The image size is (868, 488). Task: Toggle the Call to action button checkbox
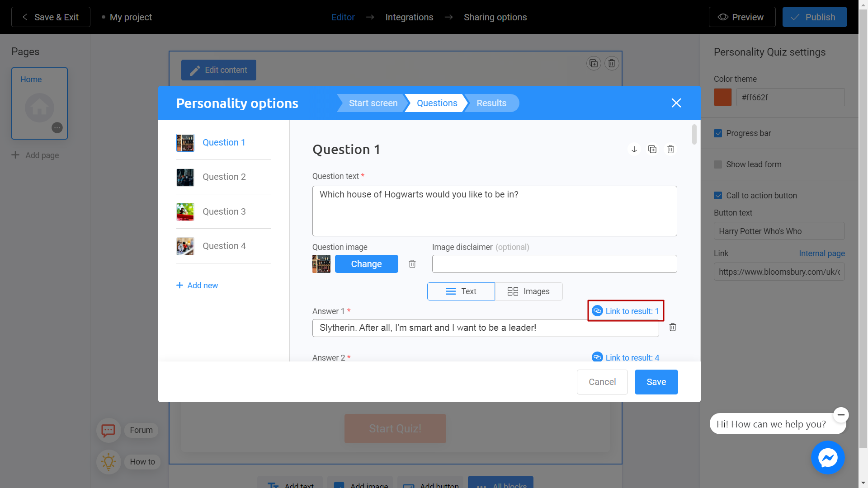(x=719, y=195)
